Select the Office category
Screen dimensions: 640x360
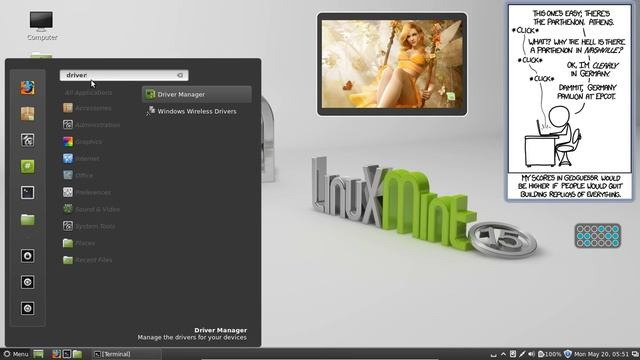click(78, 175)
